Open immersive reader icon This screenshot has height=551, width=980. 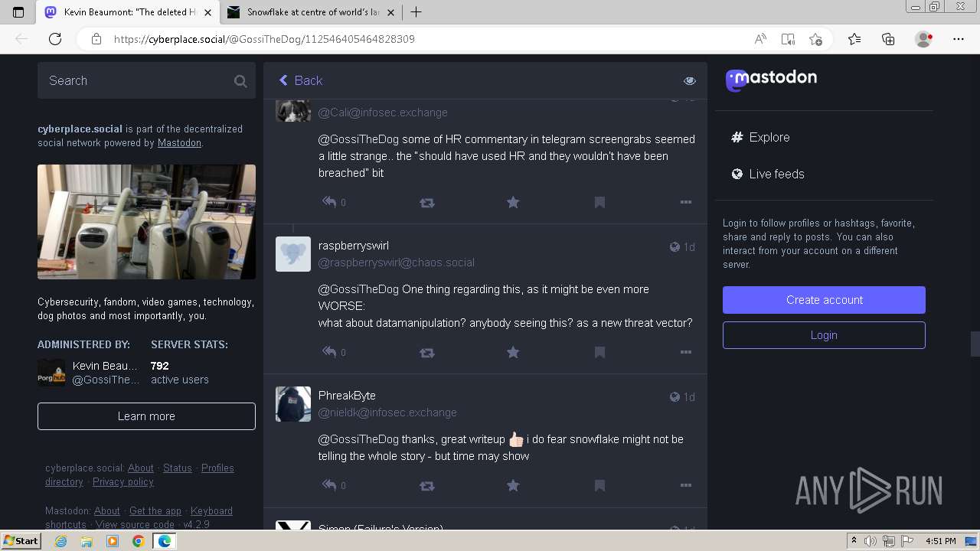tap(788, 39)
